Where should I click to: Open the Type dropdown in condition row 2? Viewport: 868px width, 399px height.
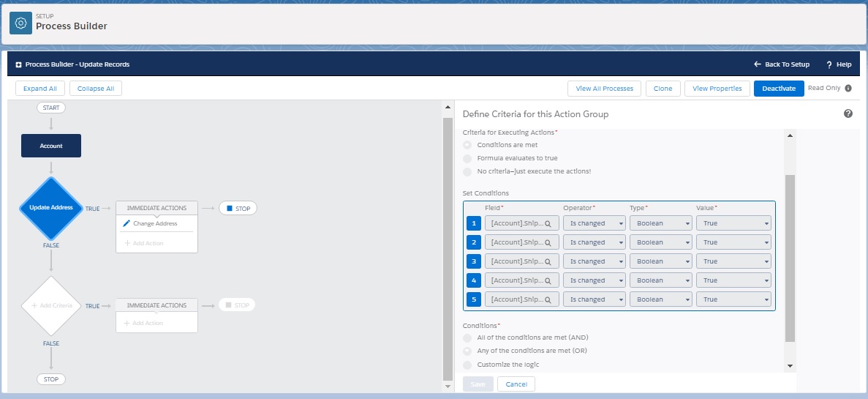pyautogui.click(x=660, y=242)
